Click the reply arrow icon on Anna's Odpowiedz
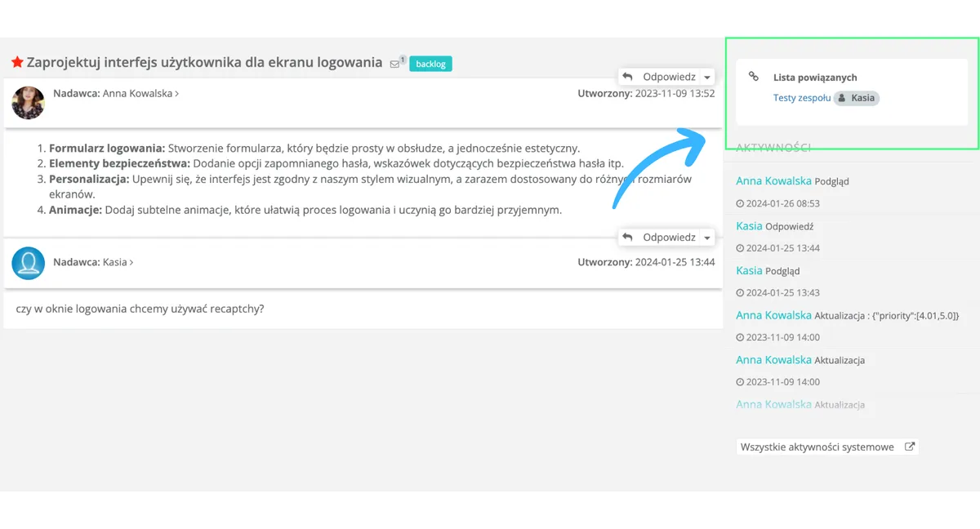The width and height of the screenshot is (980, 529). [627, 77]
